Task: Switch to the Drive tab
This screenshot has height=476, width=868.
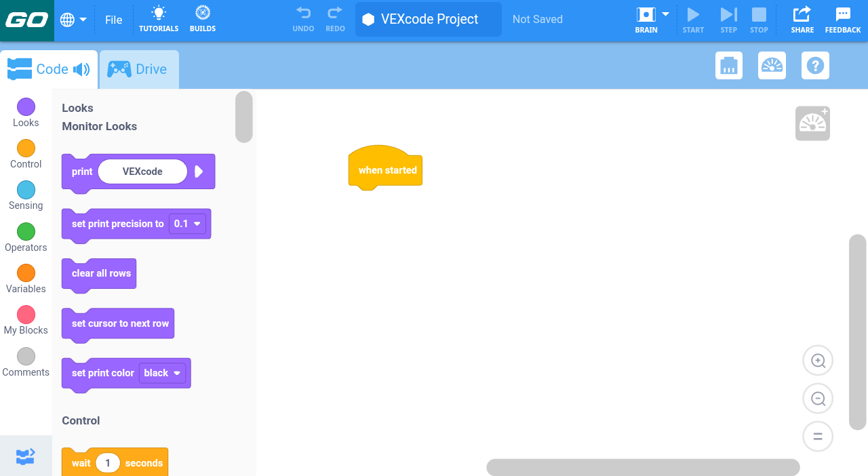Action: pos(138,69)
